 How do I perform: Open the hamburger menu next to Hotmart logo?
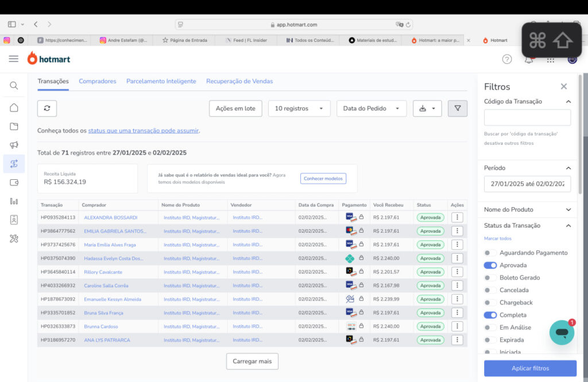coord(14,59)
